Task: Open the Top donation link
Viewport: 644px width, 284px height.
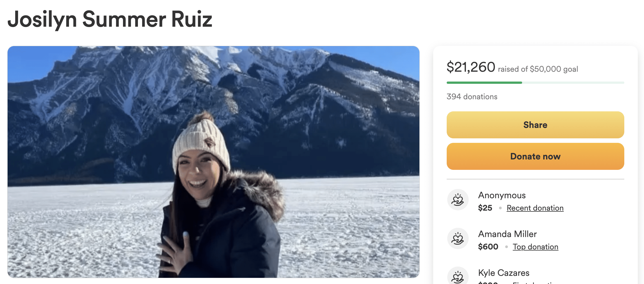Action: click(x=535, y=247)
